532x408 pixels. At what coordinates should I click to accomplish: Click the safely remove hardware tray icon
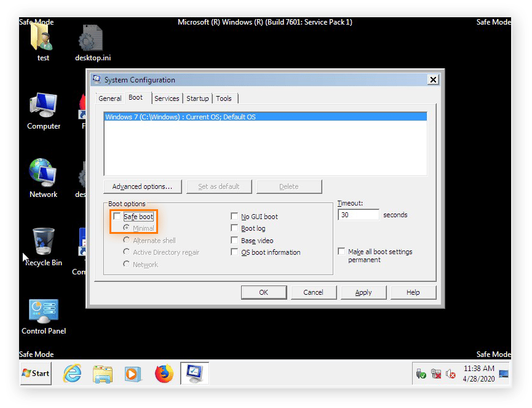421,374
